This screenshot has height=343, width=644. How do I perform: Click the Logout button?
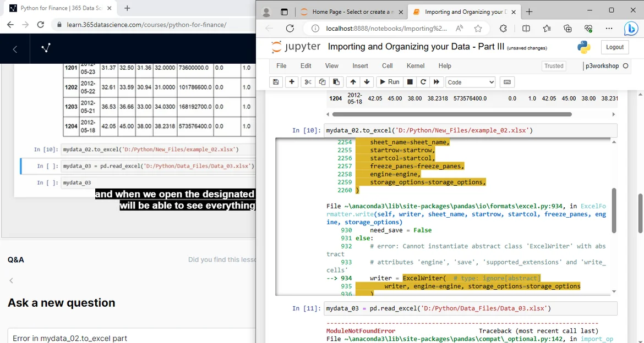click(x=614, y=47)
